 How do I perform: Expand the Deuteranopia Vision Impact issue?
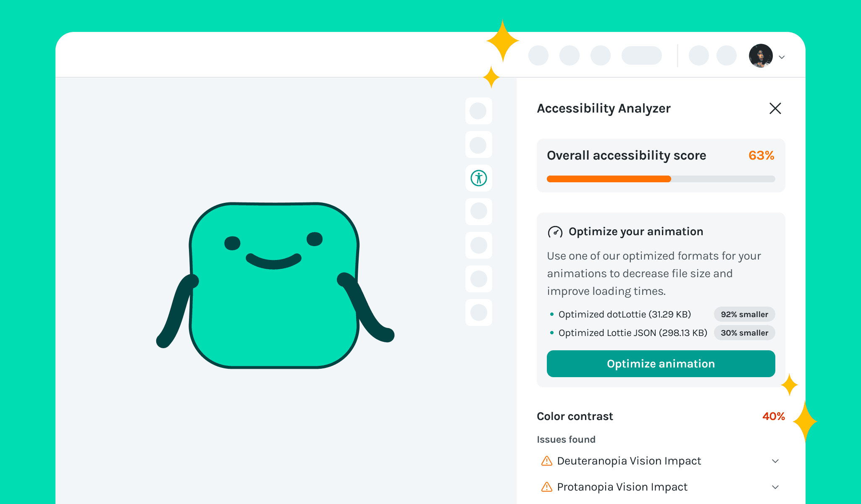click(775, 461)
